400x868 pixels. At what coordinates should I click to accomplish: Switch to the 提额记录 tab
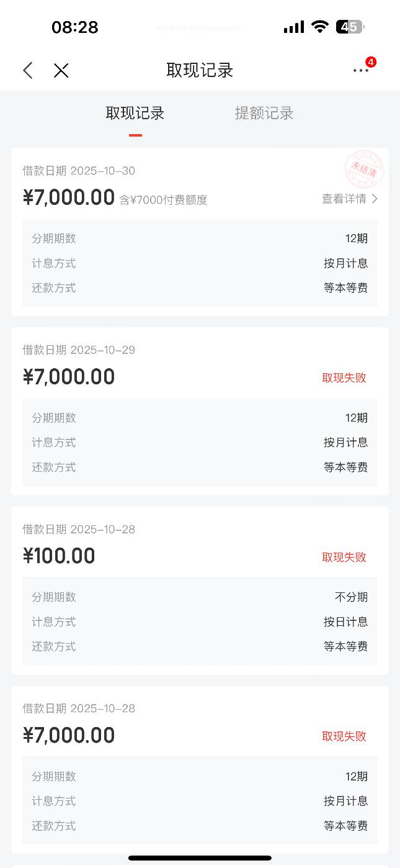click(264, 113)
